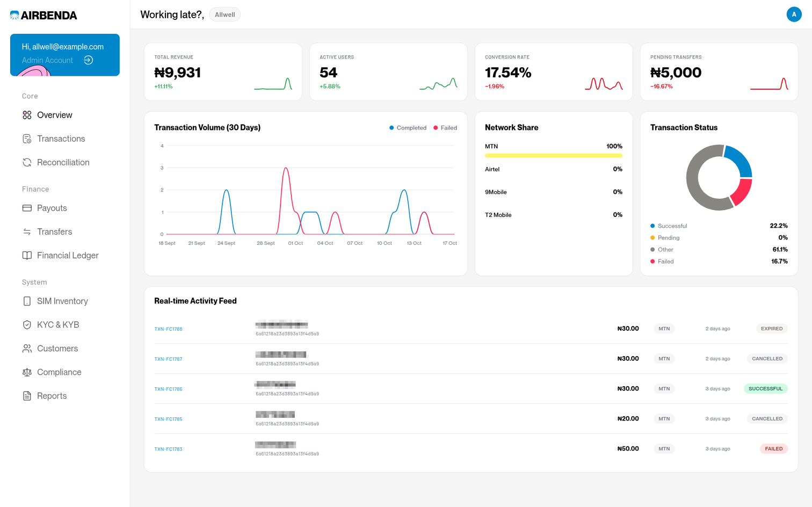Toggle the Completed legend series

408,128
